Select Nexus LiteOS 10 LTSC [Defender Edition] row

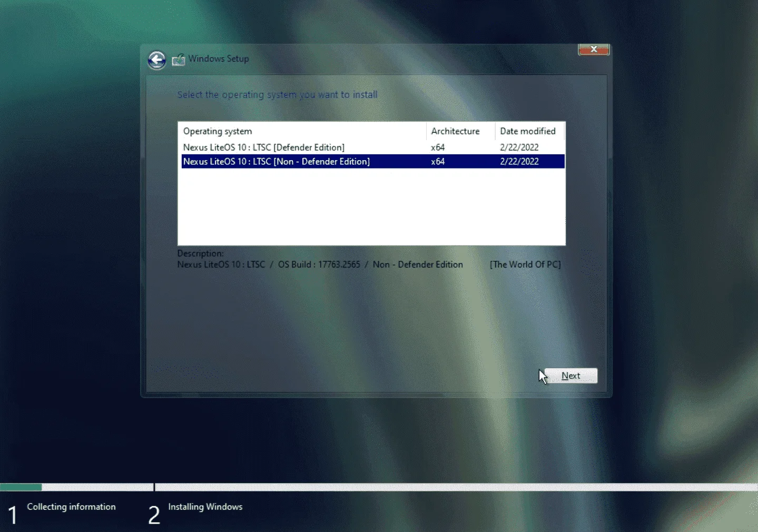pyautogui.click(x=373, y=147)
